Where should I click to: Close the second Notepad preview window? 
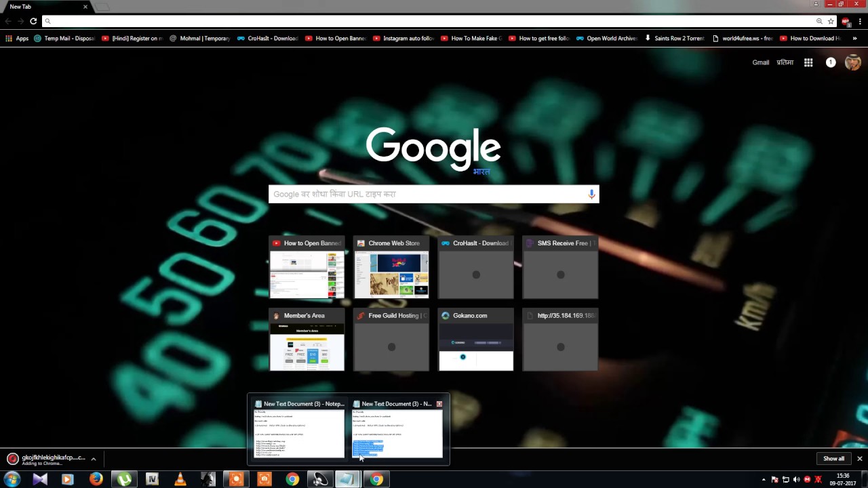(439, 404)
